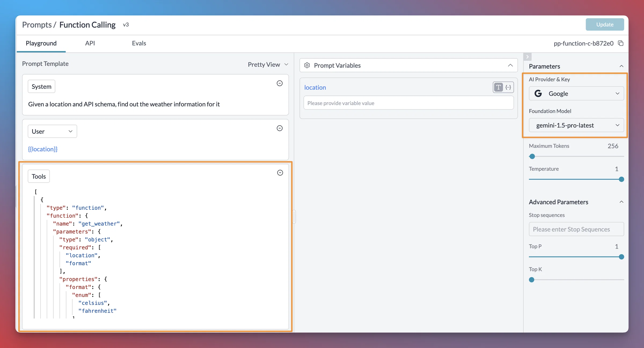Focus the Stop Sequences input field
The height and width of the screenshot is (348, 644).
(576, 229)
